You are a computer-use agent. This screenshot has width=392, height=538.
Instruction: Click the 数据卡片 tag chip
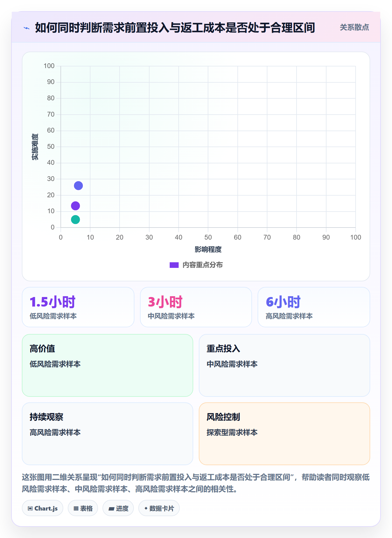(x=159, y=508)
